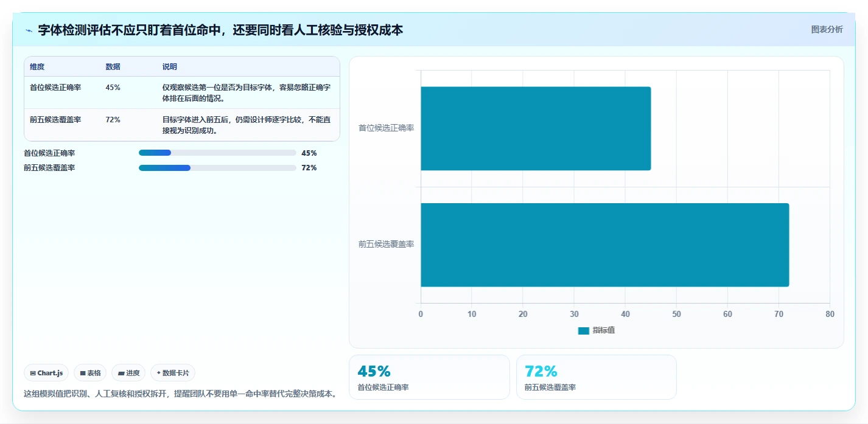Click the main title 字体检测评估
Screen dimensions: 868x424
click(220, 30)
